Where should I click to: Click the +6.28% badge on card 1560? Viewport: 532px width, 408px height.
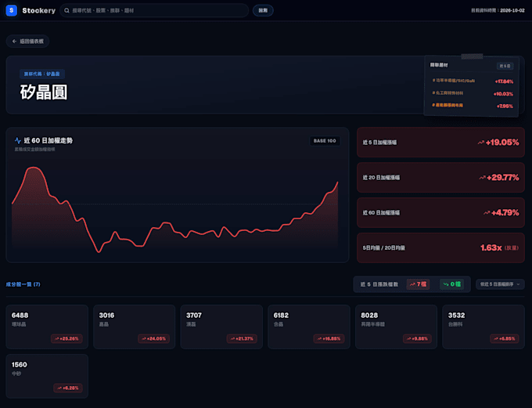tap(68, 388)
